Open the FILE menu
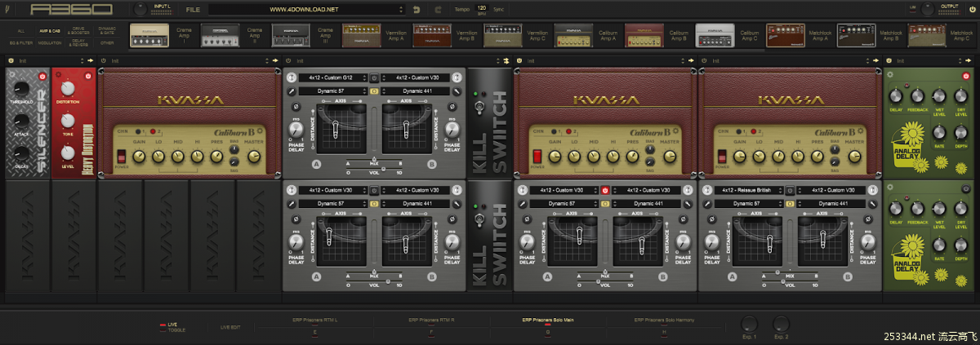 (192, 10)
